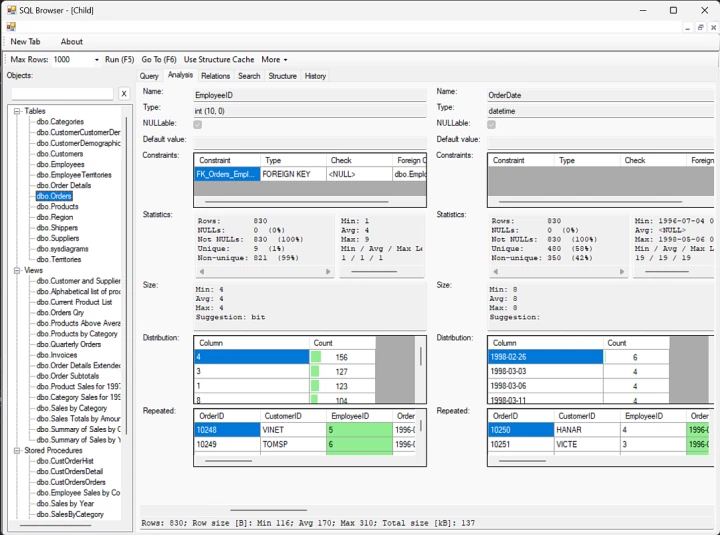This screenshot has height=535, width=720.
Task: Select distribution row with count 156
Action: (x=285, y=357)
